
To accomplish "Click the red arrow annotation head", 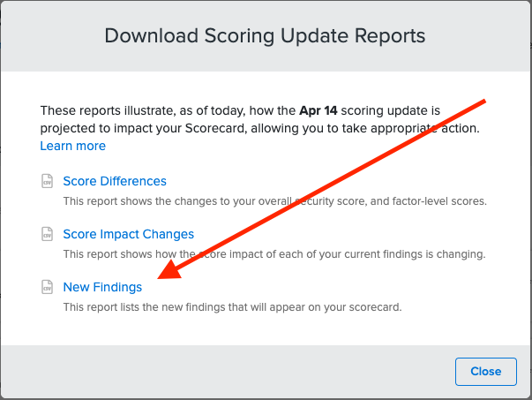I will click(x=171, y=270).
